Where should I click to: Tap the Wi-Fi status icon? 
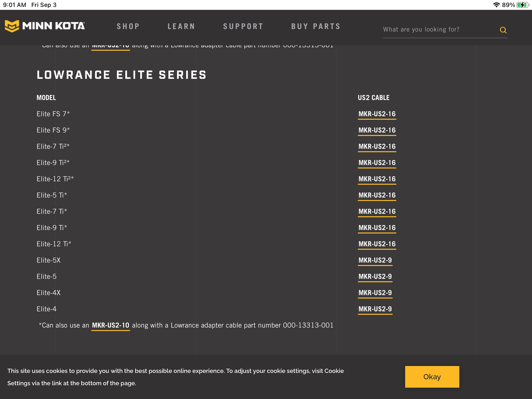click(x=496, y=5)
